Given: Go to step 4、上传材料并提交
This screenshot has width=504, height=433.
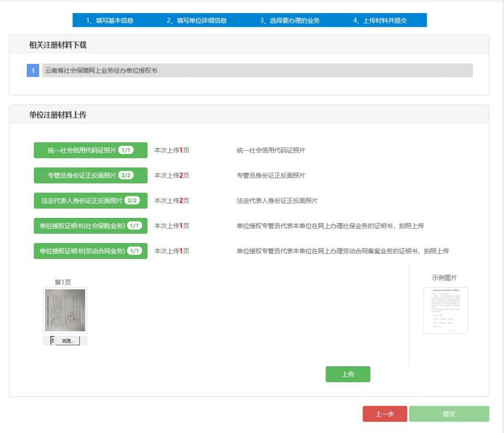Looking at the screenshot, I should pyautogui.click(x=380, y=21).
